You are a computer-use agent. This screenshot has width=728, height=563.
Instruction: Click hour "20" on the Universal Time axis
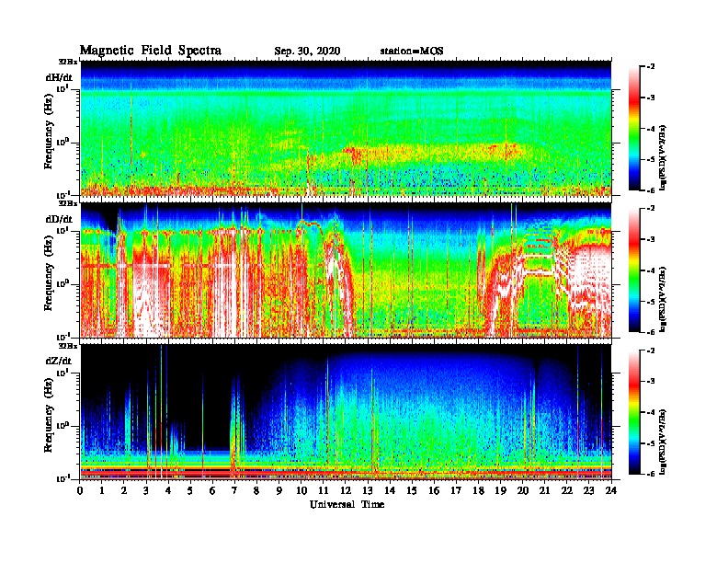click(x=523, y=490)
